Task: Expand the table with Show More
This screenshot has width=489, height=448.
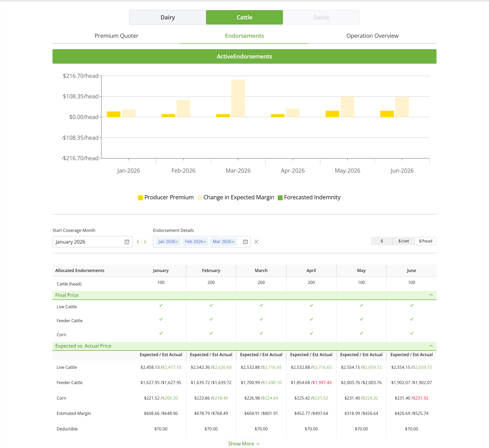Action: pos(244,444)
